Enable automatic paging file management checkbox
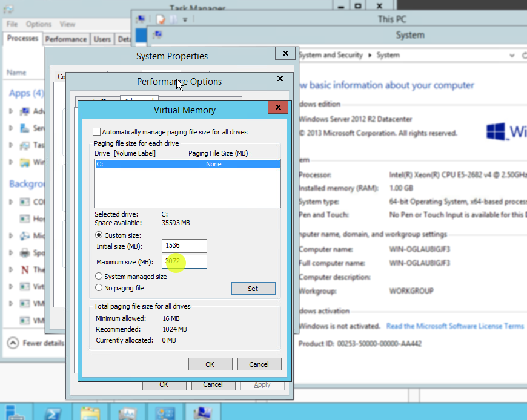Image resolution: width=527 pixels, height=420 pixels. (x=97, y=132)
